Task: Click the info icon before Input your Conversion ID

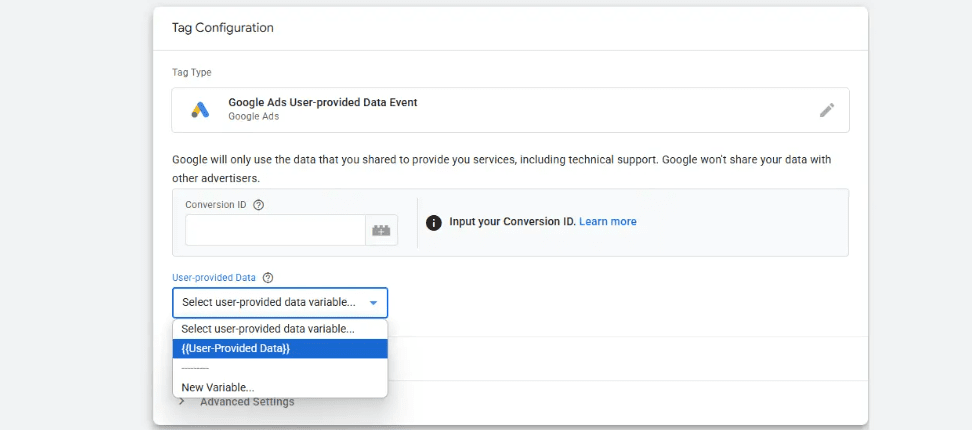Action: point(433,222)
